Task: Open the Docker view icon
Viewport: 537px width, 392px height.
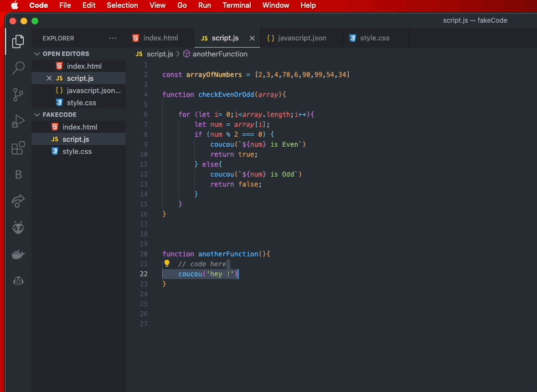Action: pyautogui.click(x=18, y=254)
